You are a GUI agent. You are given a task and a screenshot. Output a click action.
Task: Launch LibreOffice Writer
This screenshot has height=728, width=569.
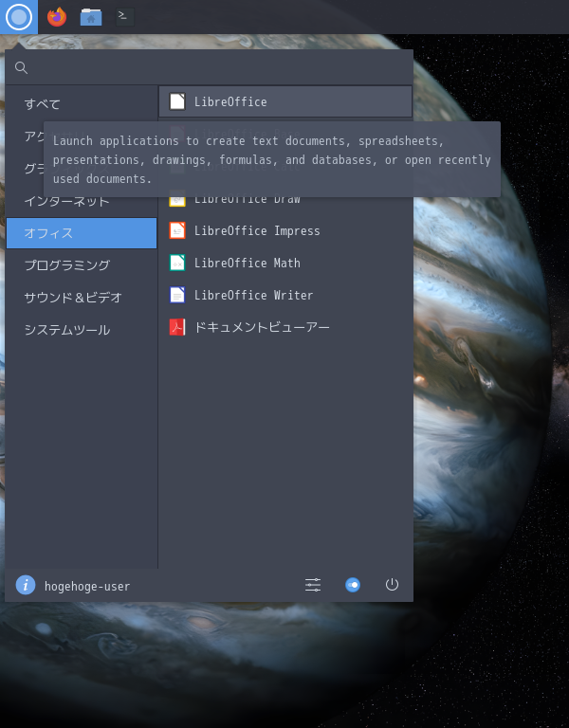[x=285, y=295]
